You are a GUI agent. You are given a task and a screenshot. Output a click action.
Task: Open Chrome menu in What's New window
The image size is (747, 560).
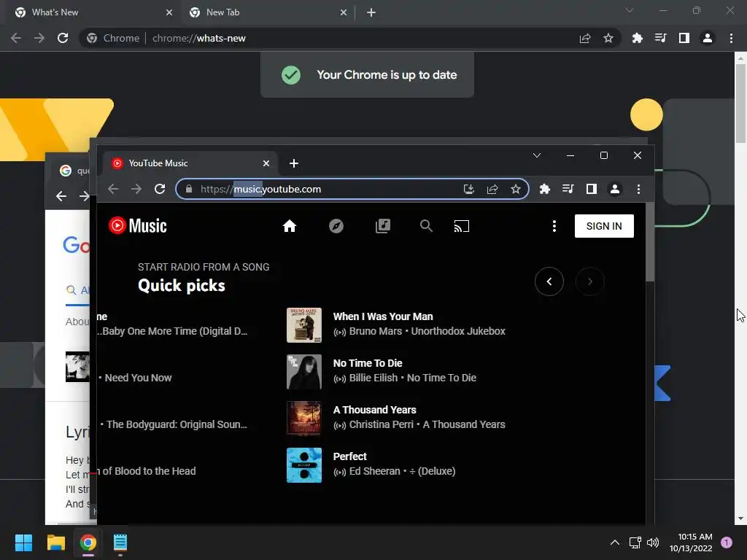[731, 38]
